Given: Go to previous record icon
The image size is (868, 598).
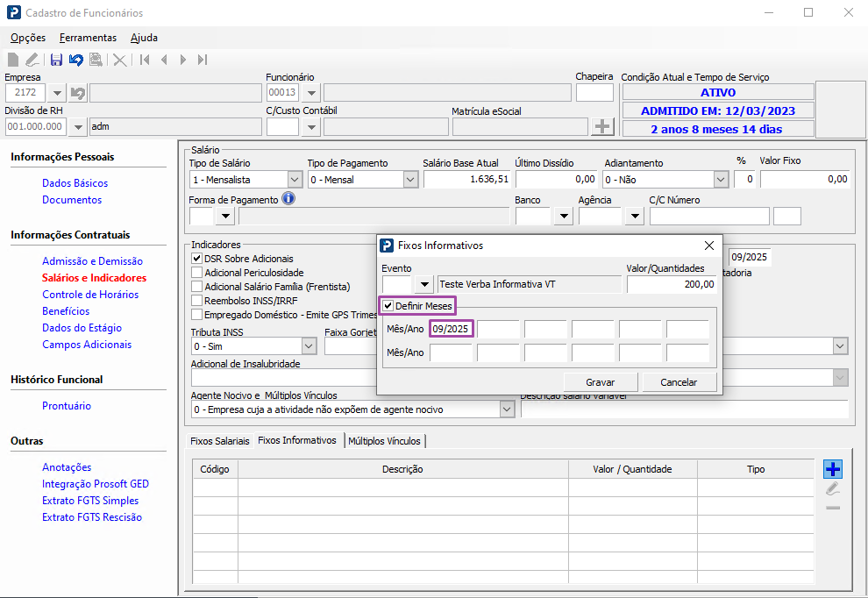Looking at the screenshot, I should pyautogui.click(x=164, y=60).
